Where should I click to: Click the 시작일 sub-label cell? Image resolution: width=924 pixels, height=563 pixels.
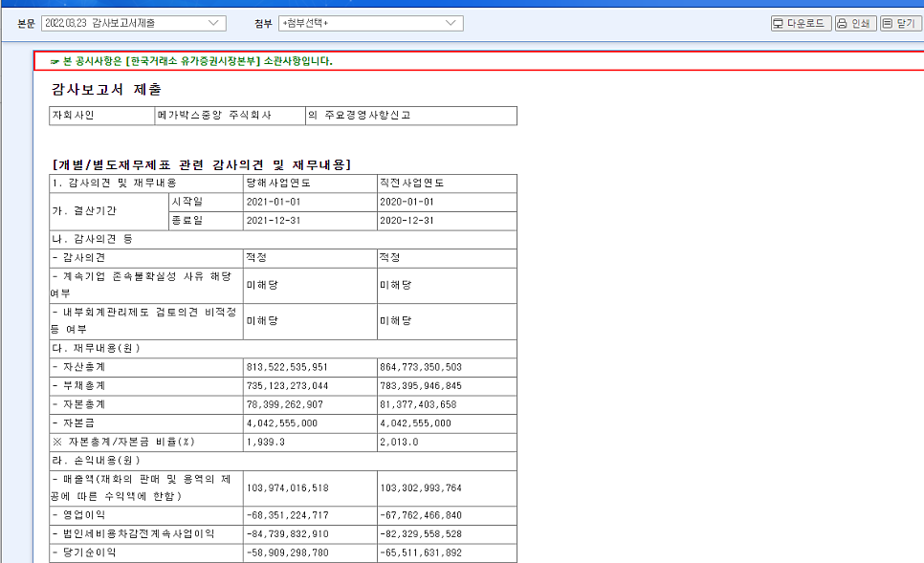[x=207, y=202]
